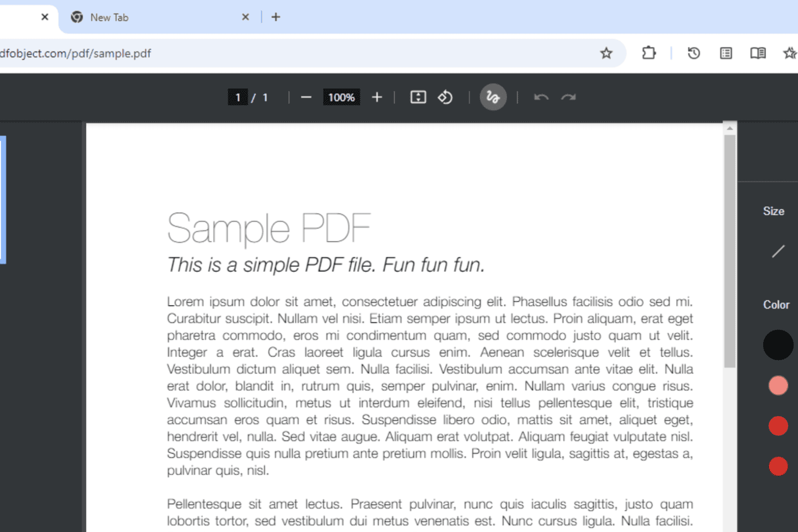Open reading mode book icon
The width and height of the screenshot is (798, 532).
point(758,53)
